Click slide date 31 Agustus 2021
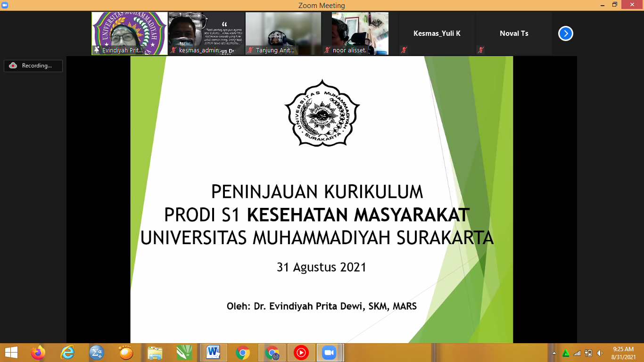Image resolution: width=644 pixels, height=362 pixels. pyautogui.click(x=322, y=267)
